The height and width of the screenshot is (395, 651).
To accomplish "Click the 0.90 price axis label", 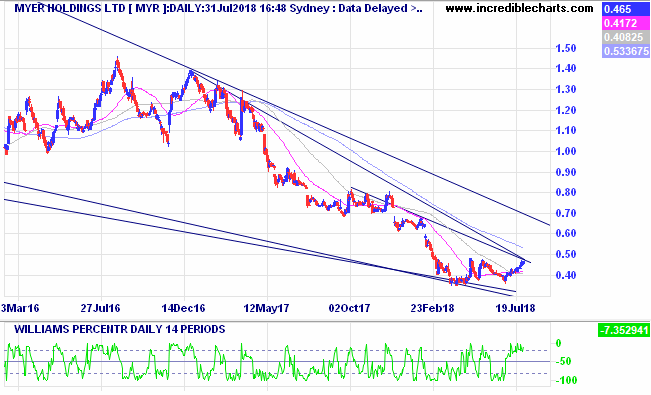I will tap(566, 172).
